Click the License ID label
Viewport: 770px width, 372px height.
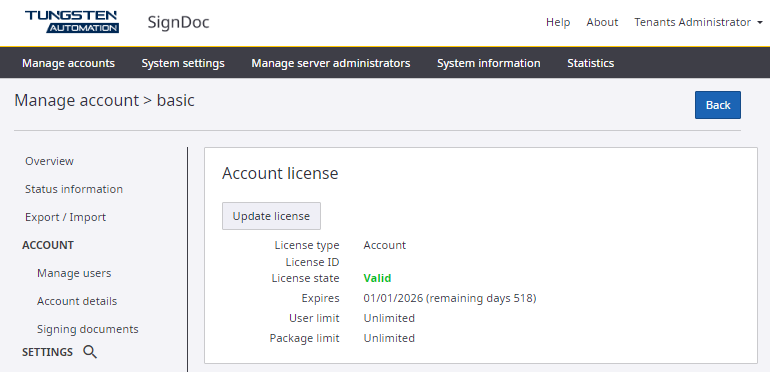[x=312, y=262]
